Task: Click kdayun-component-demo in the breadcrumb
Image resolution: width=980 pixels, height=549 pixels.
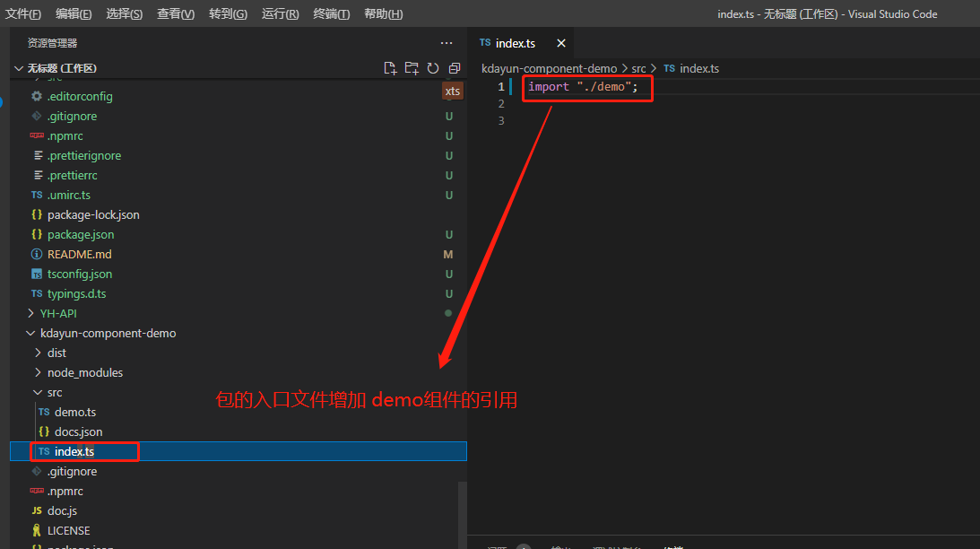Action: tap(549, 68)
